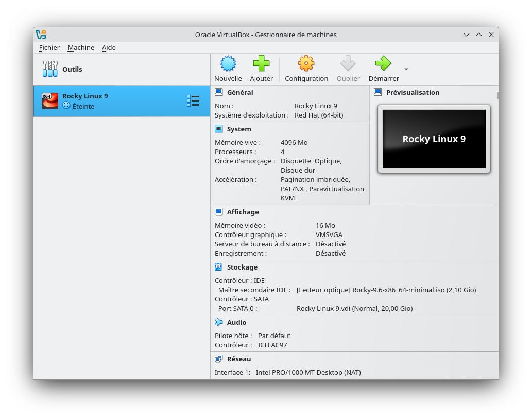532x419 pixels.
Task: Click the Affichage section icon
Action: [219, 212]
